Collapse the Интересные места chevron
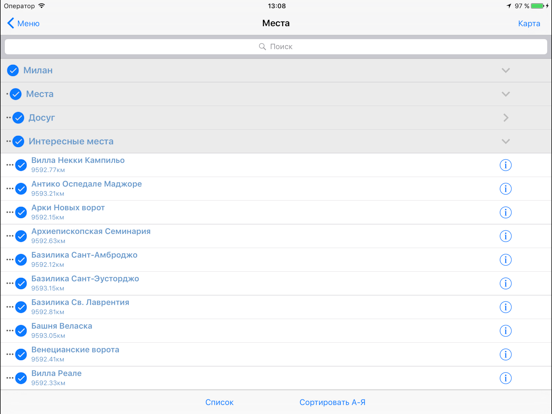The height and width of the screenshot is (414, 552). pos(506,141)
